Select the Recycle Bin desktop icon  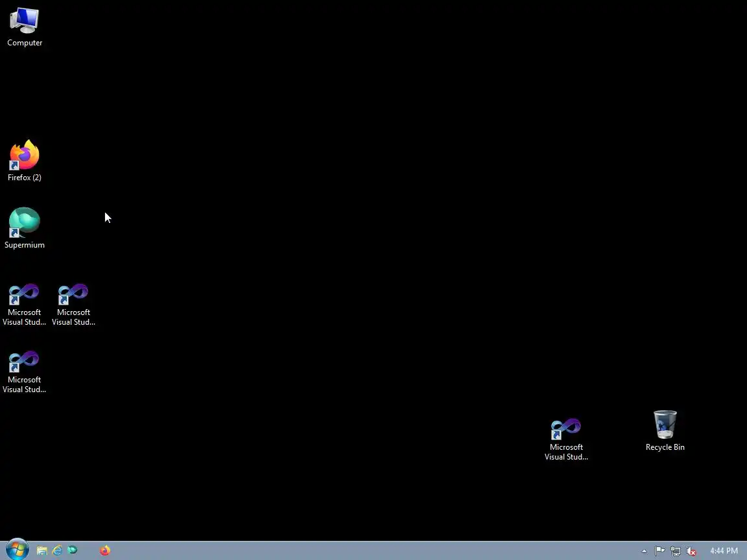pos(665,430)
